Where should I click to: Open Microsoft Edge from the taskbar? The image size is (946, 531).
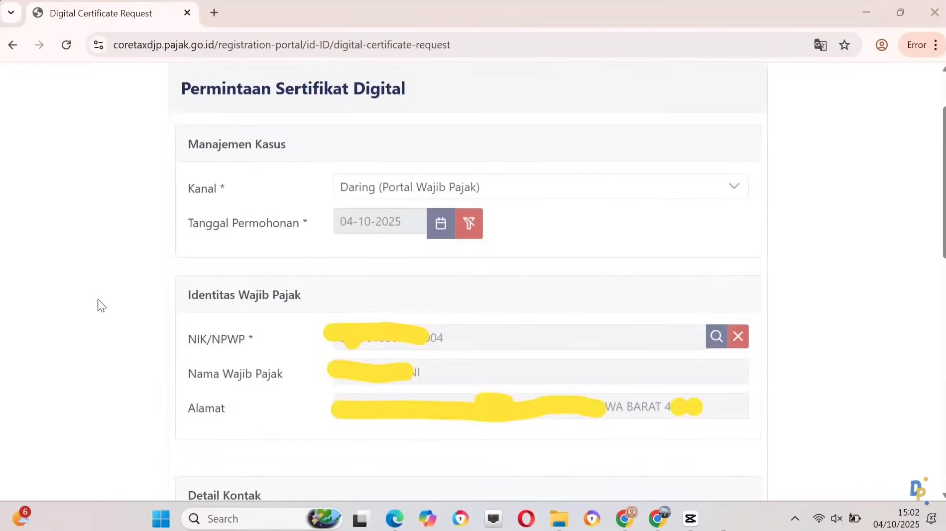point(394,518)
